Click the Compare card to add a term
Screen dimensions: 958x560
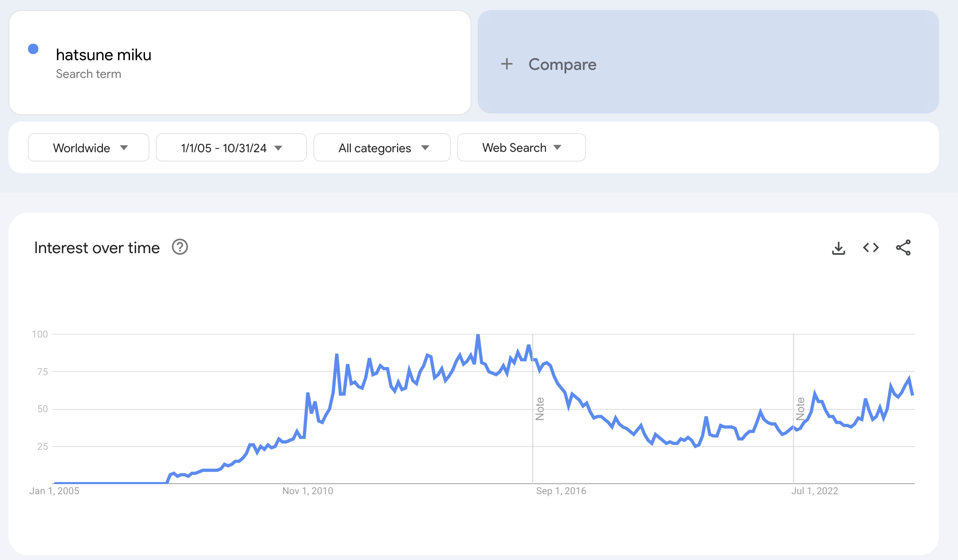[x=708, y=62]
